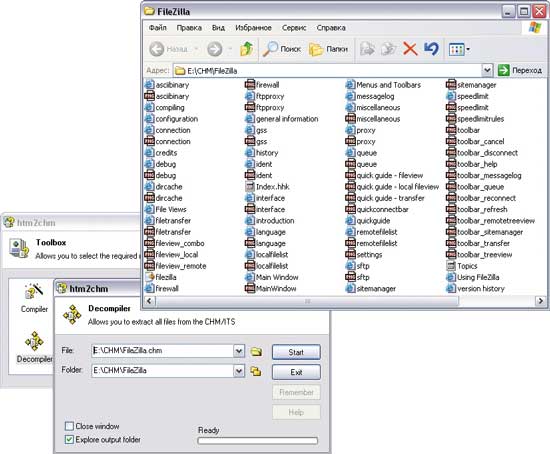The width and height of the screenshot is (550, 454).
Task: Click the blue undo arrow icon
Action: [x=431, y=49]
